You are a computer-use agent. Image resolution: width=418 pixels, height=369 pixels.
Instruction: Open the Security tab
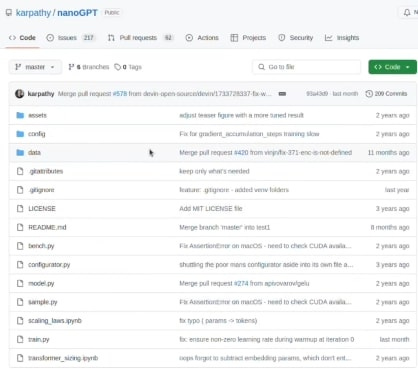click(x=296, y=38)
